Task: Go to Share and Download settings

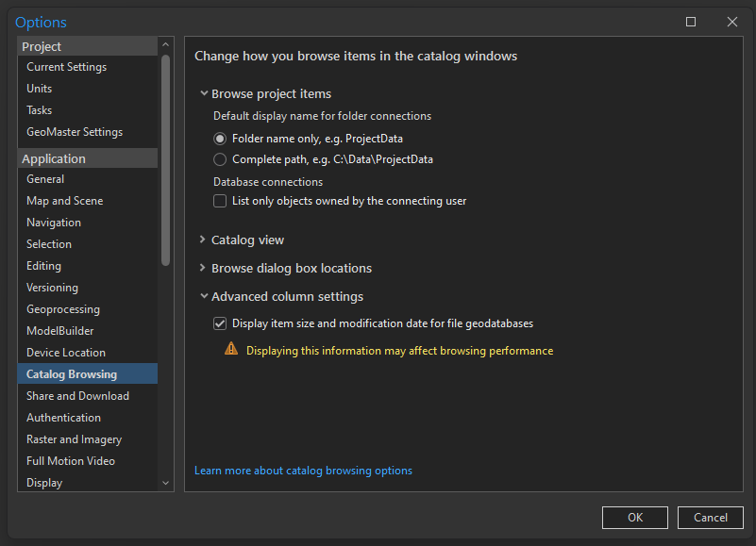Action: pos(77,396)
